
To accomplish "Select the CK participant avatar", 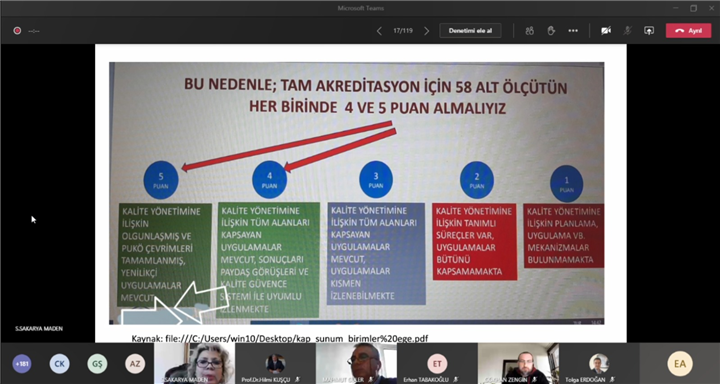I will (60, 364).
